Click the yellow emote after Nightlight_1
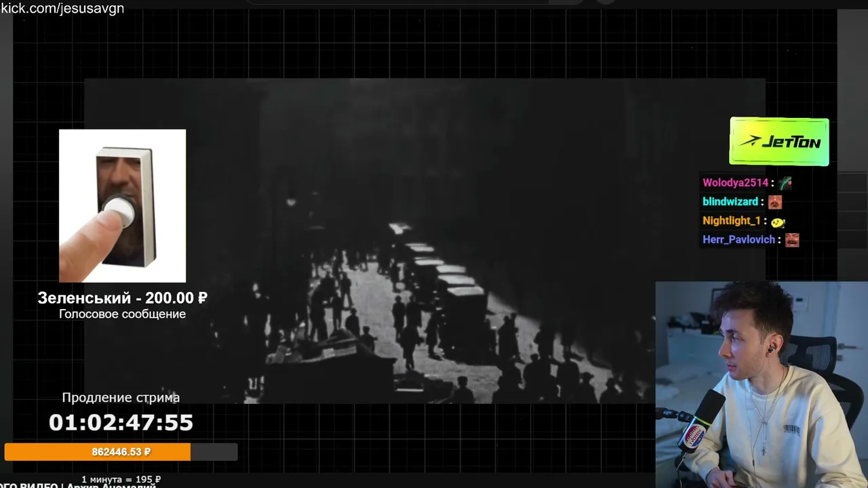Screen dimensions: 868x488 pos(778,221)
